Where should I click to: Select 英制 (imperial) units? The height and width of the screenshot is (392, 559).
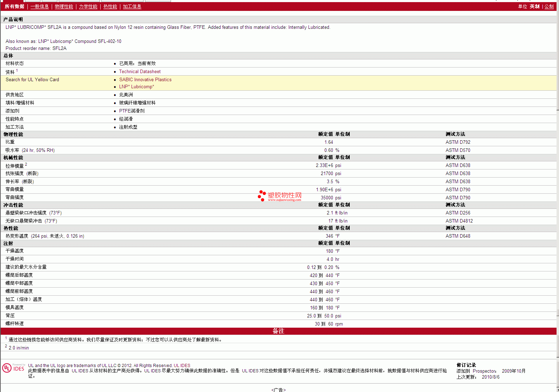(x=534, y=7)
